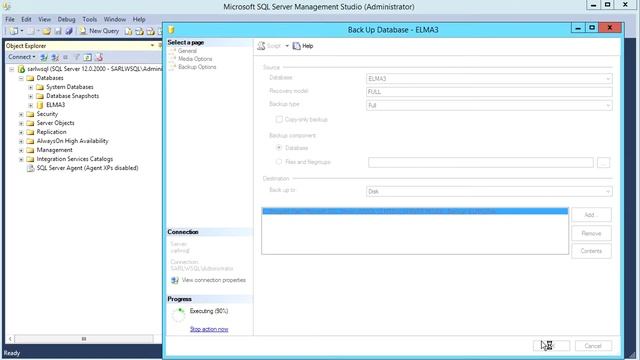
Task: Click the Stop action now link
Action: [209, 329]
